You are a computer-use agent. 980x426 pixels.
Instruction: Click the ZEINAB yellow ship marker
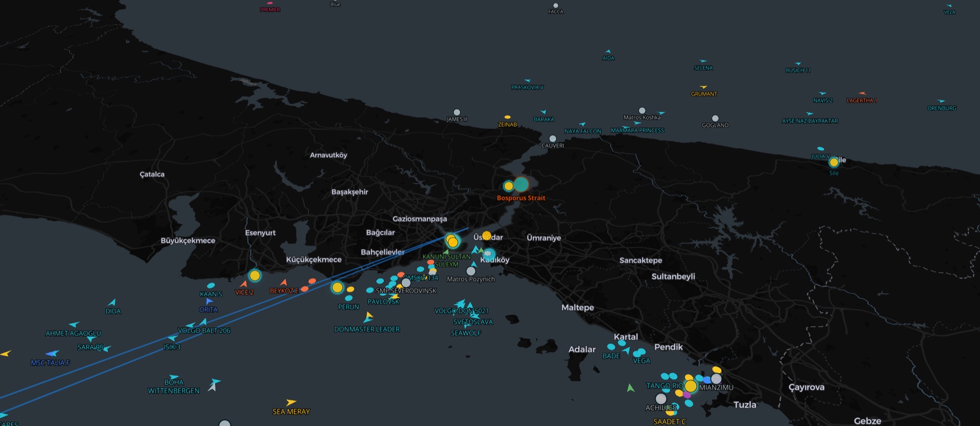507,117
